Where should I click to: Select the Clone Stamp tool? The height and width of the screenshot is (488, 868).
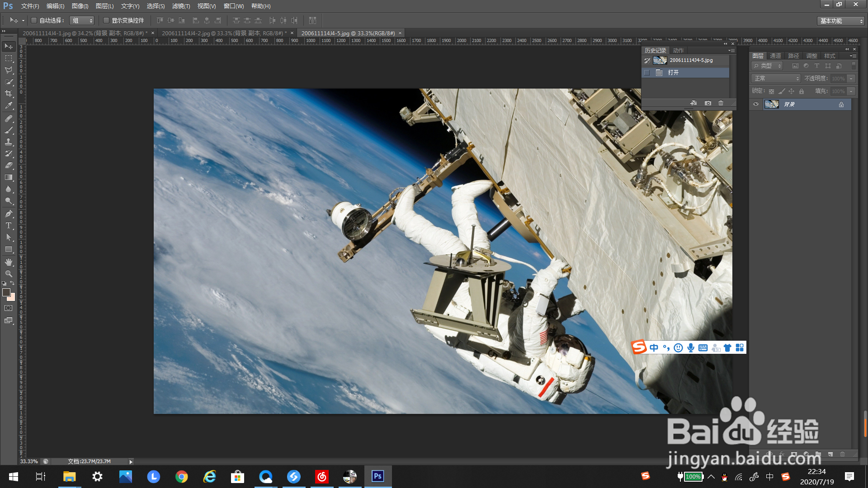coord(9,142)
